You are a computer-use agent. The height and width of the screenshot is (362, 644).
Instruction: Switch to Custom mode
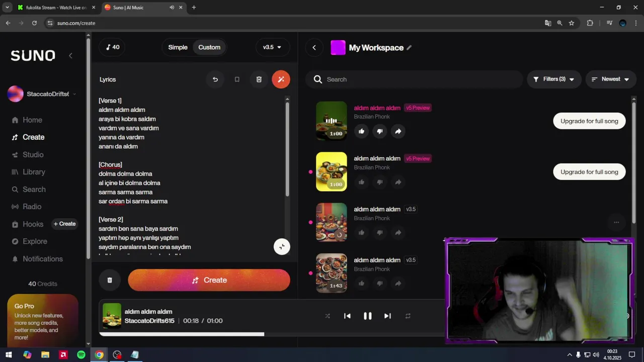point(209,47)
